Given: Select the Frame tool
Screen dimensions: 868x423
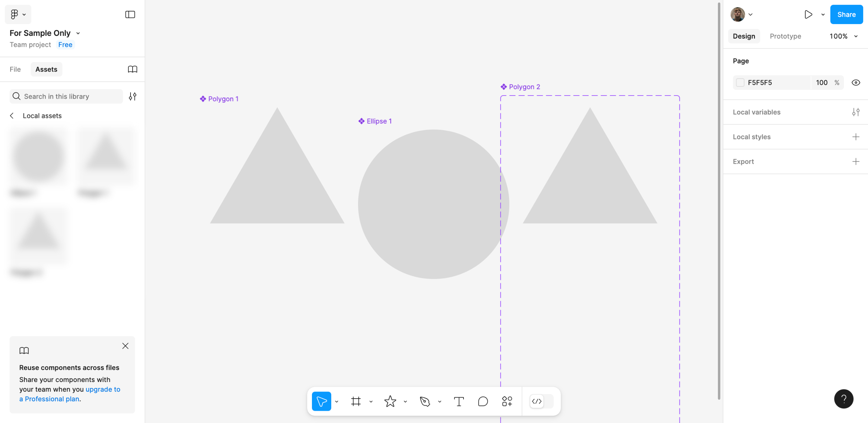Looking at the screenshot, I should point(356,401).
